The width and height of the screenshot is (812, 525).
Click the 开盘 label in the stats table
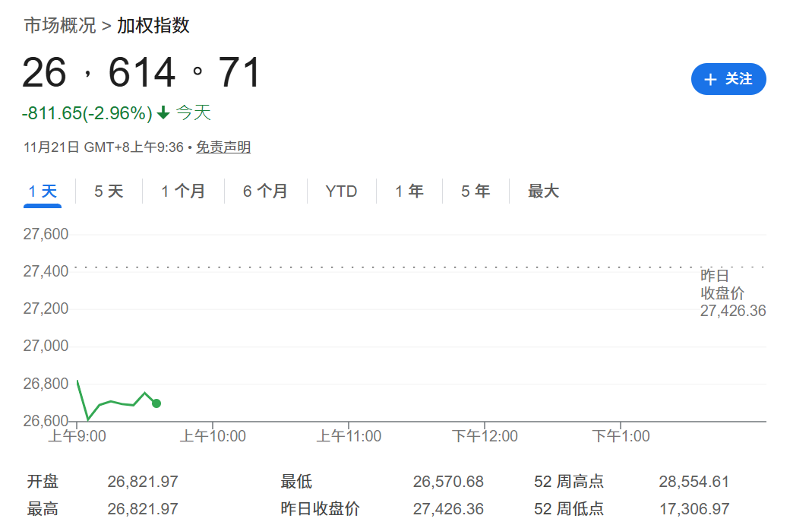pyautogui.click(x=43, y=482)
